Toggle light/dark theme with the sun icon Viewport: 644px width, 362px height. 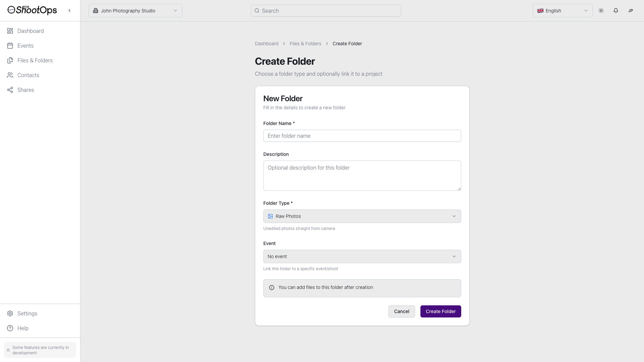601,11
